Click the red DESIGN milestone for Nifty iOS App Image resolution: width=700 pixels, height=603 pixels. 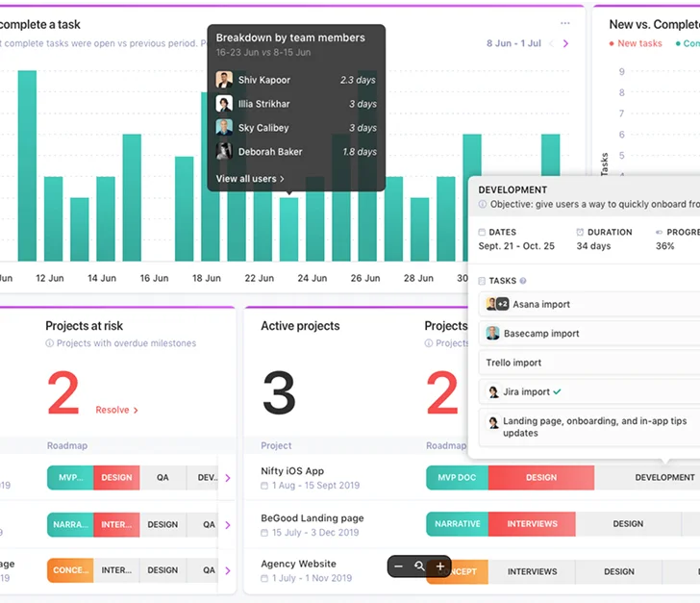(540, 477)
